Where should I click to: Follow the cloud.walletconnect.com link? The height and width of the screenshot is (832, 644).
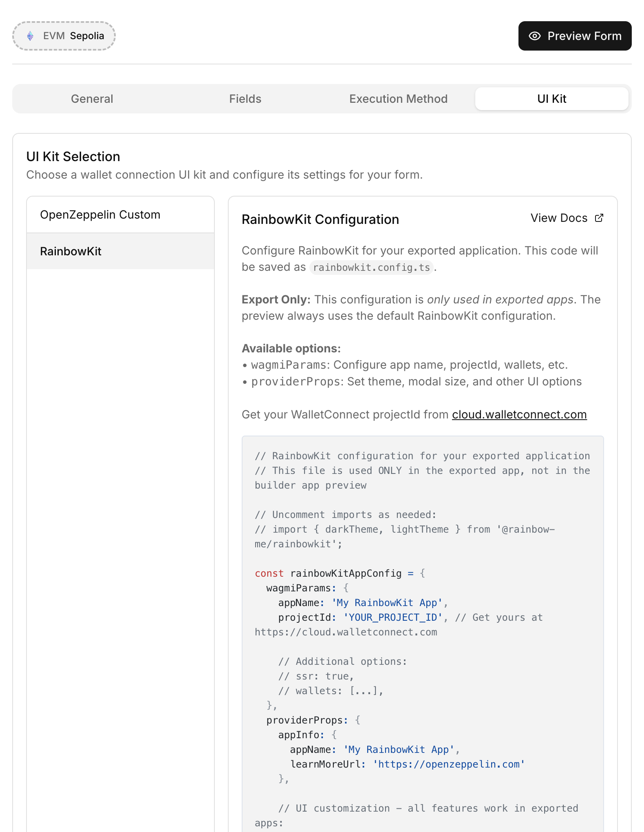(x=519, y=414)
